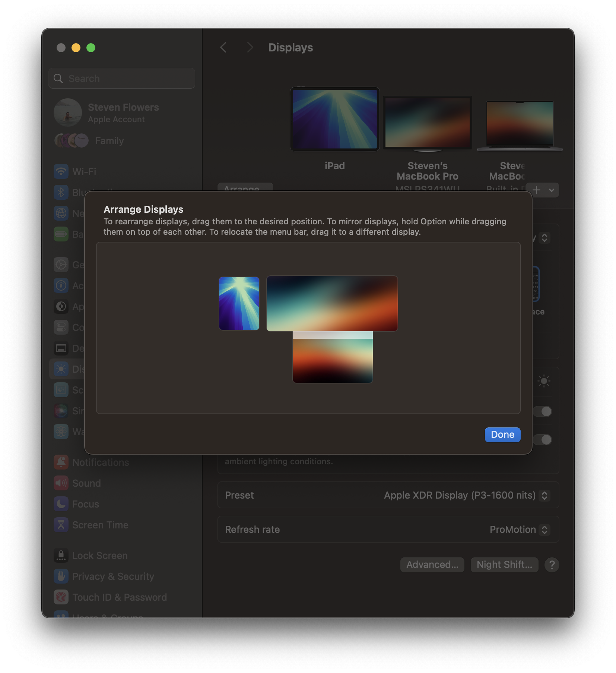Image resolution: width=616 pixels, height=673 pixels.
Task: Open the Desktop & Dock icon
Action: [x=61, y=348]
